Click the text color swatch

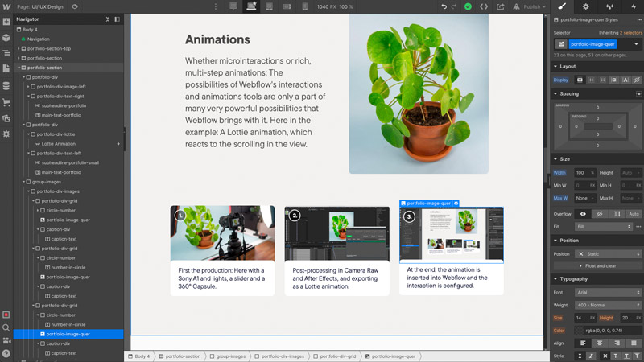[580, 331]
